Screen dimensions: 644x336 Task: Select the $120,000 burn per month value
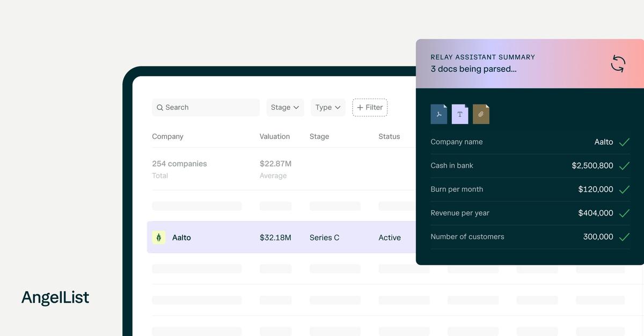tap(596, 189)
